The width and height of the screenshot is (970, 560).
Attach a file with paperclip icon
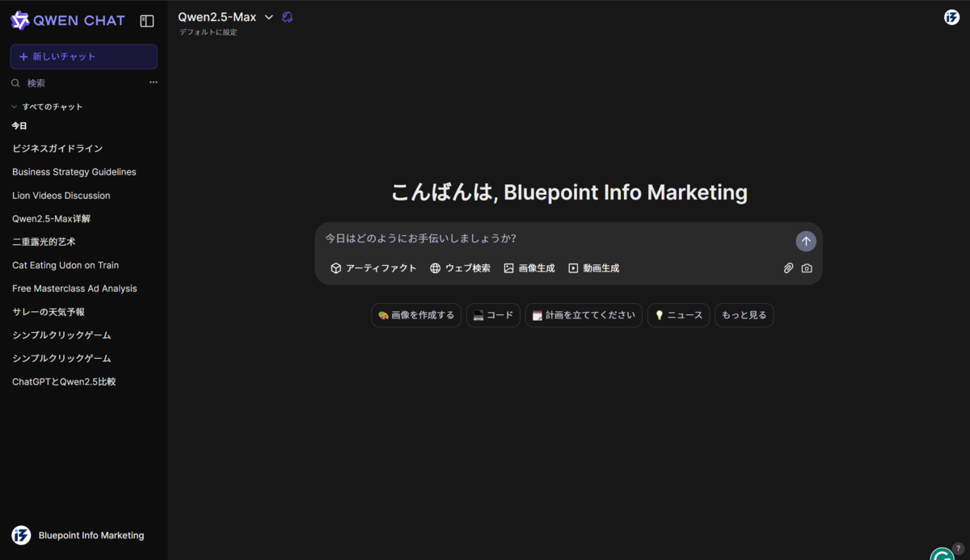pyautogui.click(x=788, y=268)
